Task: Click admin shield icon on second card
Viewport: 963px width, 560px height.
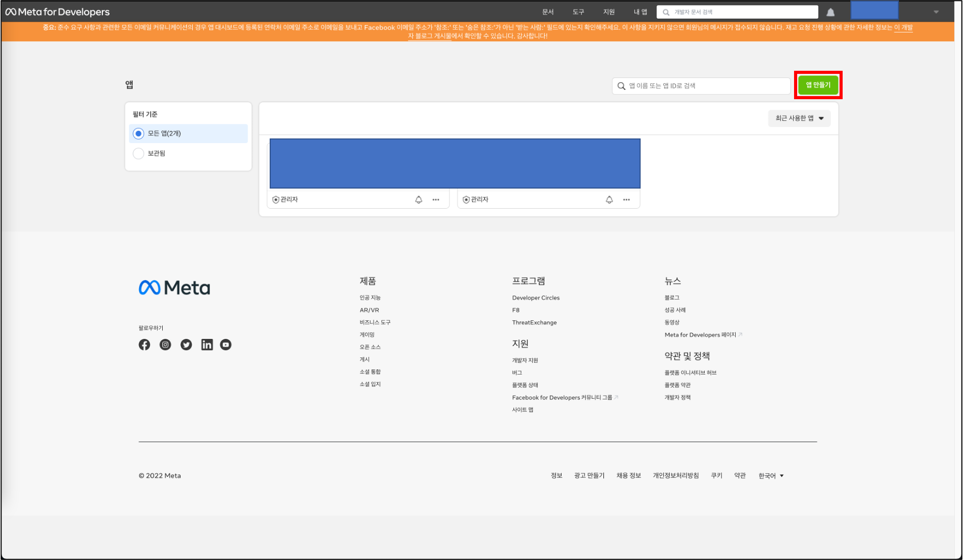Action: click(x=466, y=199)
